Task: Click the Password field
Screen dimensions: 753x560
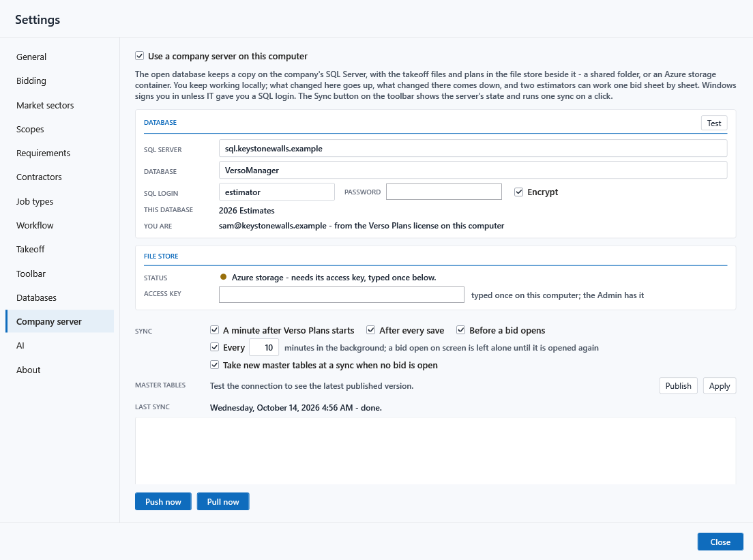Action: 444,192
